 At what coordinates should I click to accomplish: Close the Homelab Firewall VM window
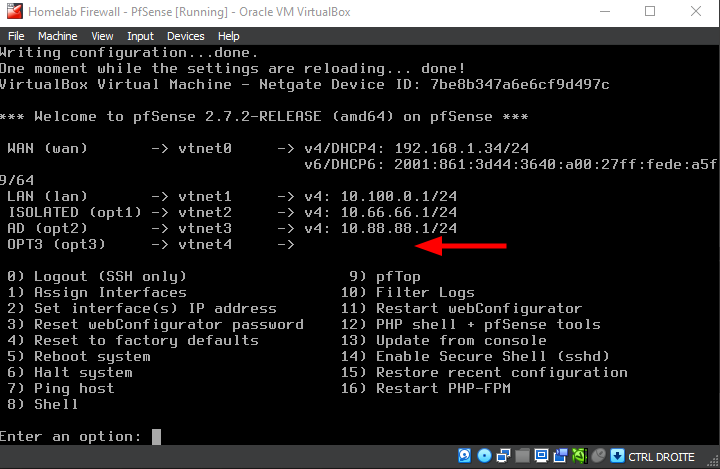click(696, 11)
